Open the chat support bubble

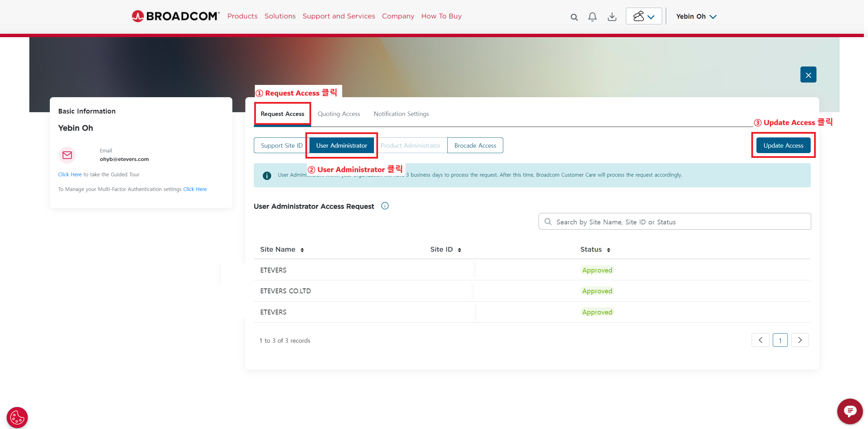coord(850,411)
